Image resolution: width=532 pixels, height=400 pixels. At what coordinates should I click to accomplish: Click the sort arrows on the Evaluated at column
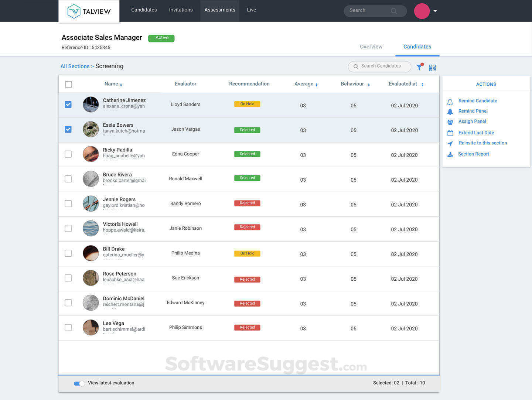point(422,85)
